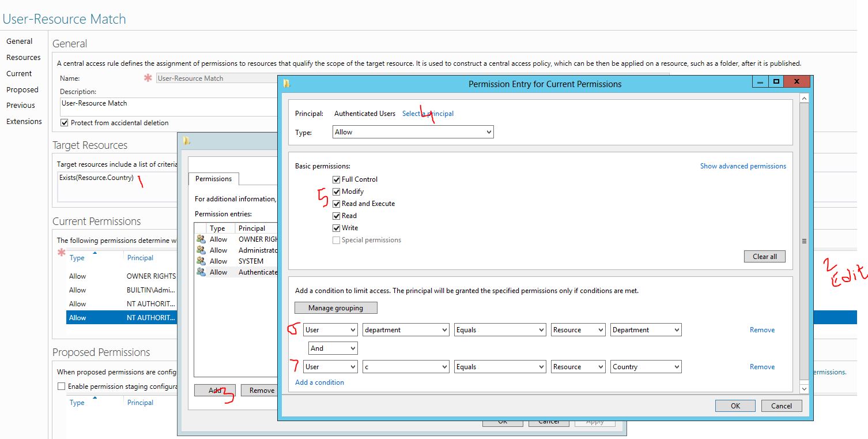Open the Type dropdown showing Allow
The image size is (868, 439).
(x=412, y=132)
